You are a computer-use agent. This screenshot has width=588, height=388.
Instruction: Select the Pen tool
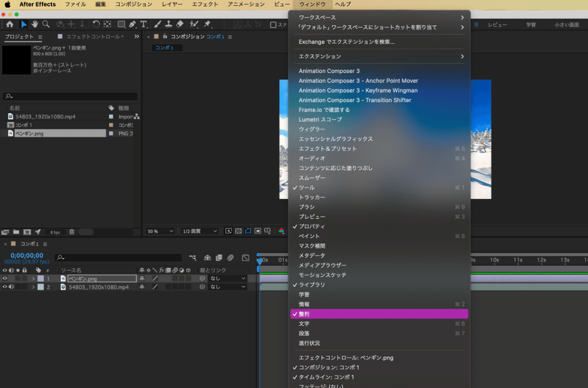(x=133, y=24)
